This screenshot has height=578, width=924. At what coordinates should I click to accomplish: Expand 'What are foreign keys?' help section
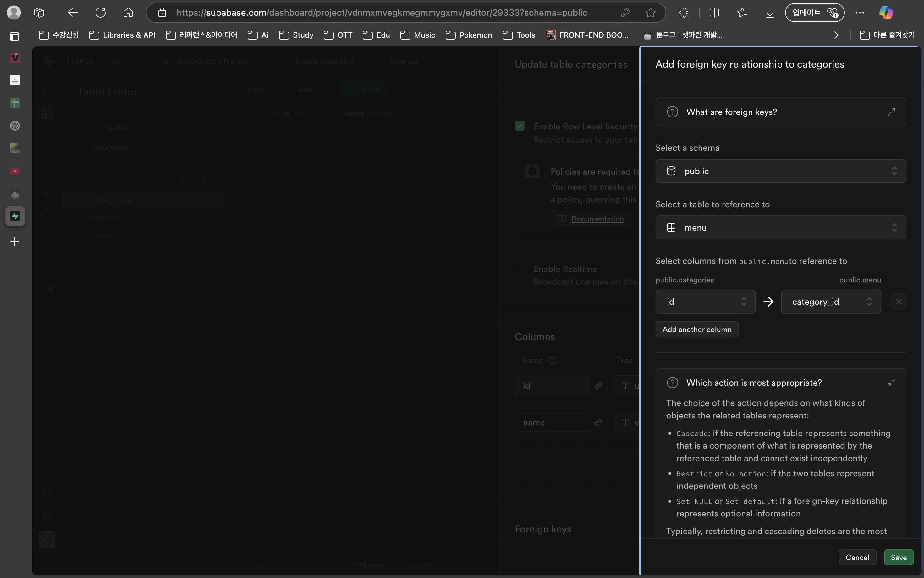click(780, 112)
